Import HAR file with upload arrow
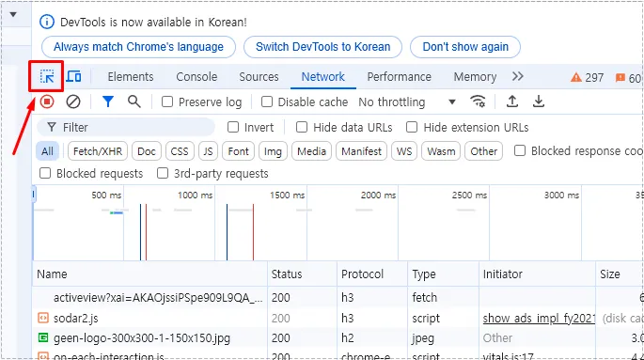Viewport: 644px width, 360px height. pyautogui.click(x=512, y=102)
